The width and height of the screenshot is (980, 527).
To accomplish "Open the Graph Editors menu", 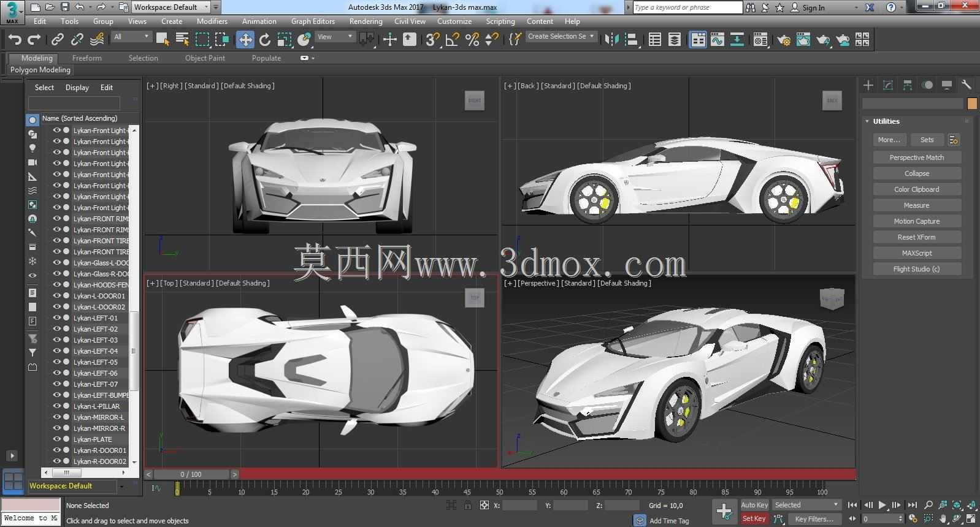I will click(x=313, y=21).
